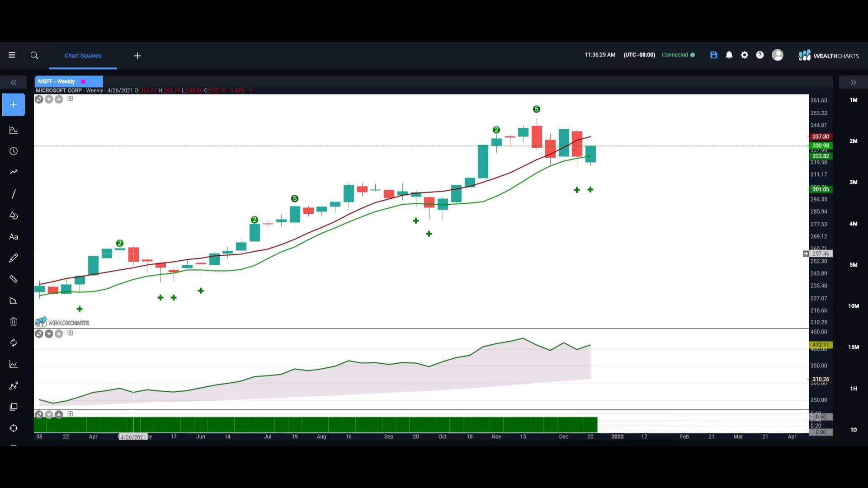This screenshot has width=868, height=488.
Task: Select the 4M timeframe
Action: 853,224
